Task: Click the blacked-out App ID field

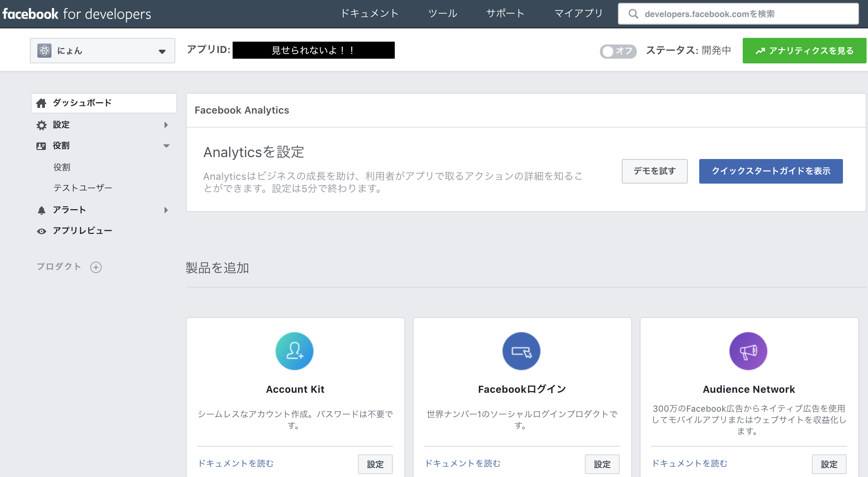Action: tap(313, 50)
